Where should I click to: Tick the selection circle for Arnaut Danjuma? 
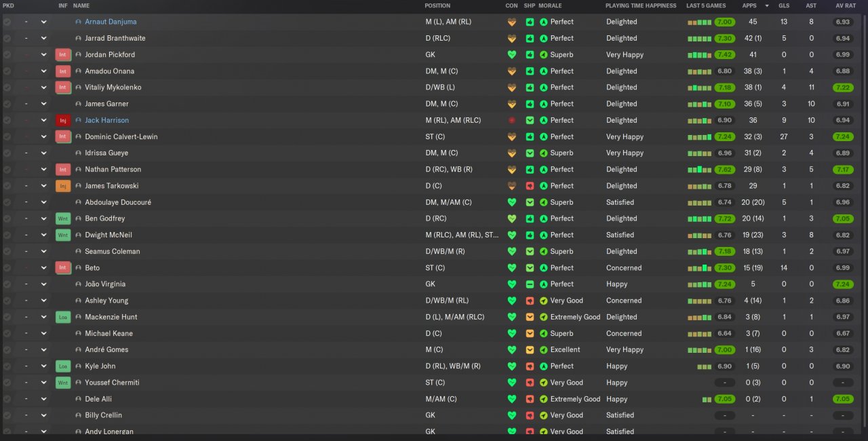tap(7, 22)
